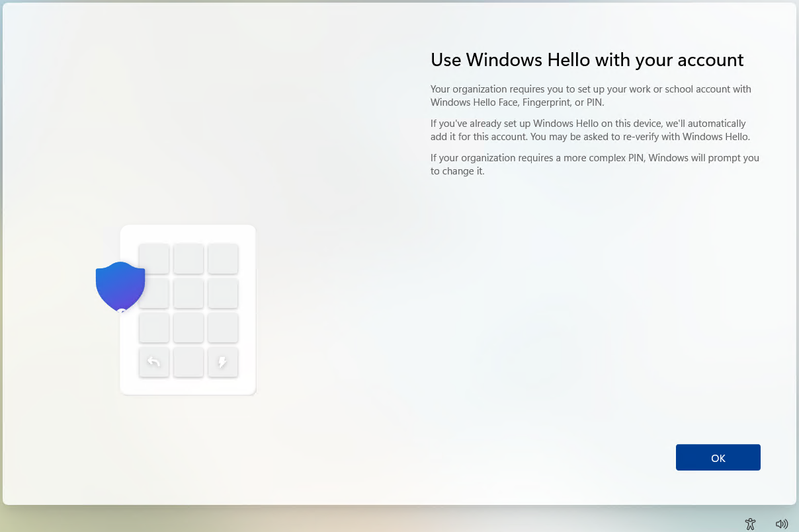This screenshot has height=532, width=799.
Task: Click the volume speaker icon in taskbar
Action: tap(782, 523)
